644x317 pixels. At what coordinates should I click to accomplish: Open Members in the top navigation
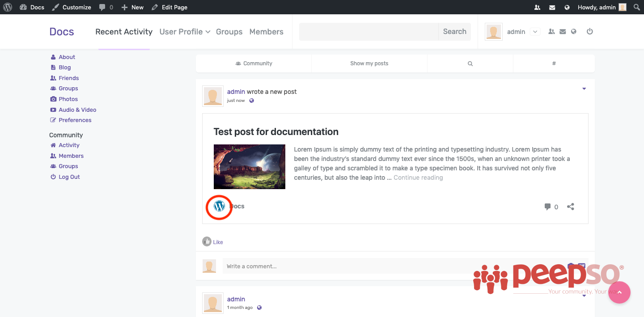pos(267,32)
